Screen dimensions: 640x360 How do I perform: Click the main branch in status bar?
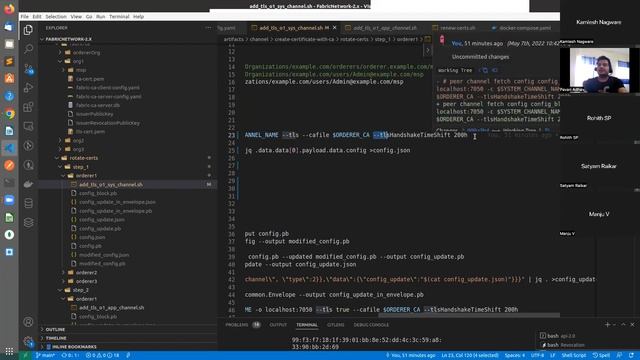click(x=45, y=356)
